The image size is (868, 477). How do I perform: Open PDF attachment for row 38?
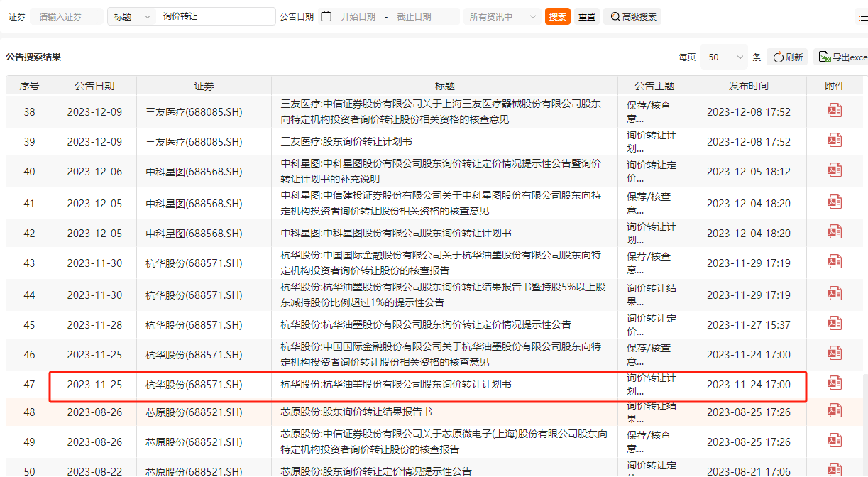[835, 110]
